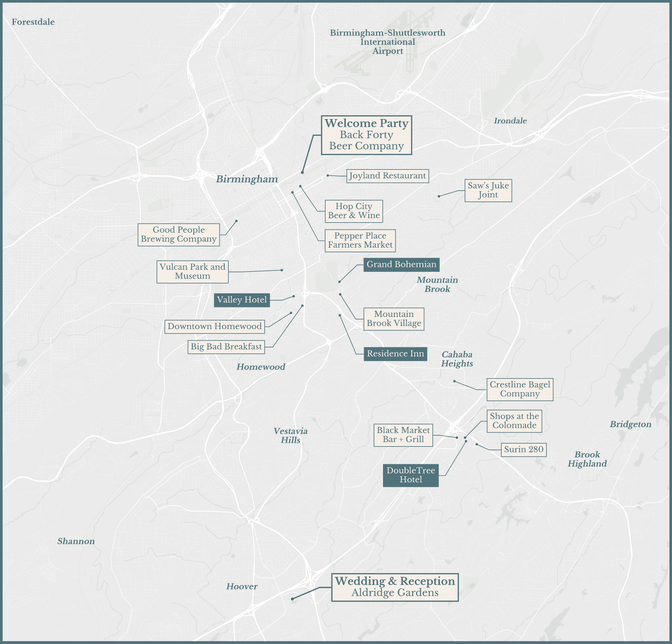Select the Black Market Bar + Grill label

tap(403, 435)
